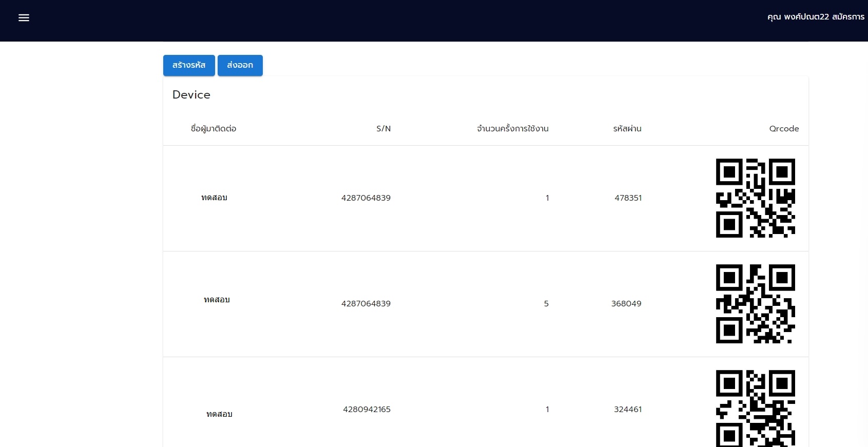Viewport: 868px width, 447px height.
Task: Click the ส่งออก export button
Action: click(x=240, y=65)
